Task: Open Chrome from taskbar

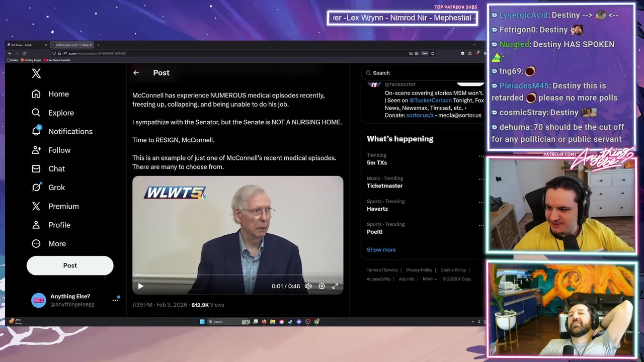Action: pyautogui.click(x=316, y=322)
